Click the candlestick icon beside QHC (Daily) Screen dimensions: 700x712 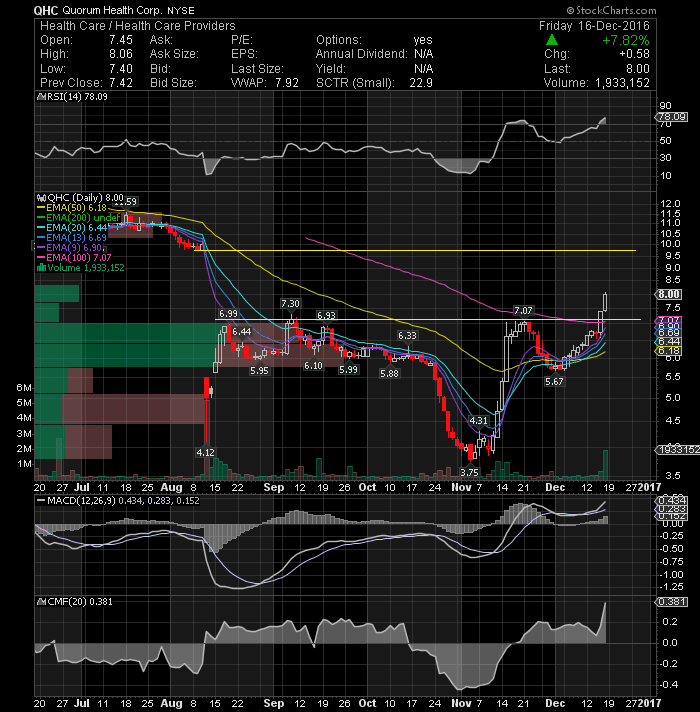[41, 198]
